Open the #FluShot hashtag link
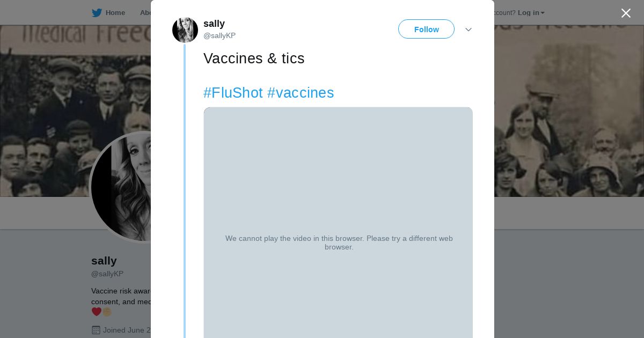 coord(233,93)
